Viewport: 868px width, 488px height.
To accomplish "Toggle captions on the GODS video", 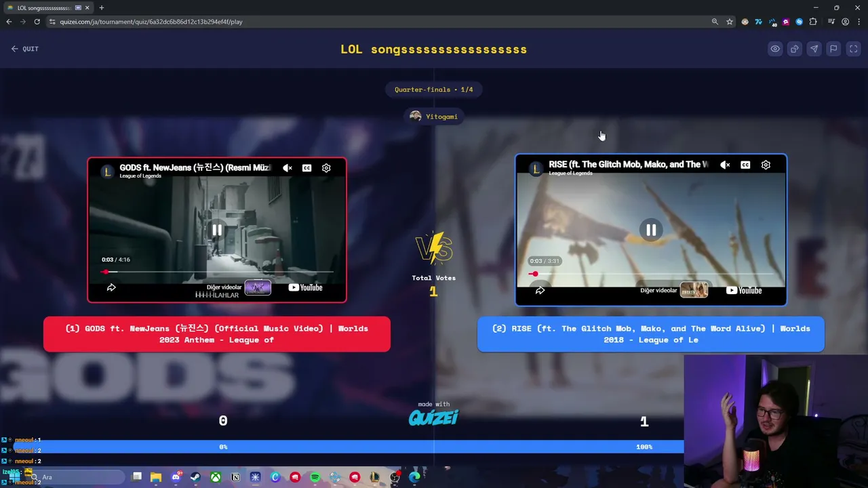I will click(307, 168).
